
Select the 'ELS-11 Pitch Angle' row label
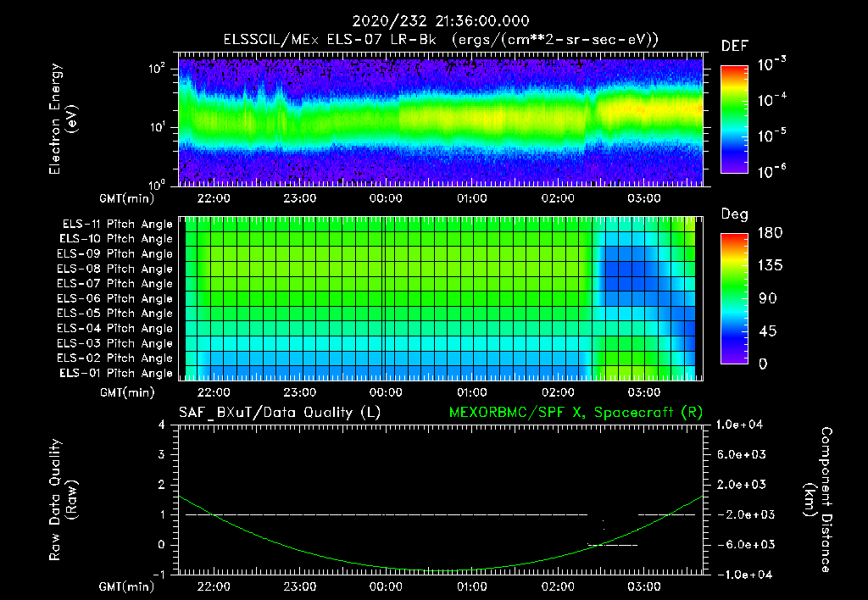pos(117,225)
